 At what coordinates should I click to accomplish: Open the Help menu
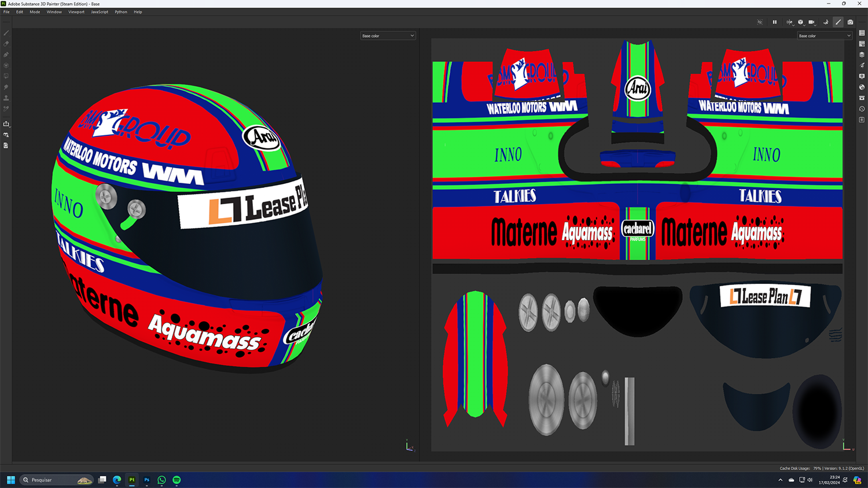(138, 12)
